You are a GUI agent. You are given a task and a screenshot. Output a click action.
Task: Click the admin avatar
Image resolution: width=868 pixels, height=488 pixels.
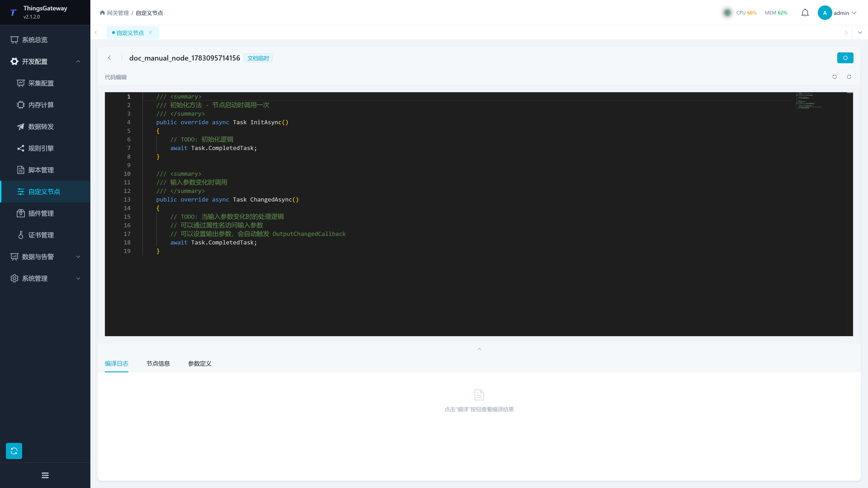click(825, 13)
